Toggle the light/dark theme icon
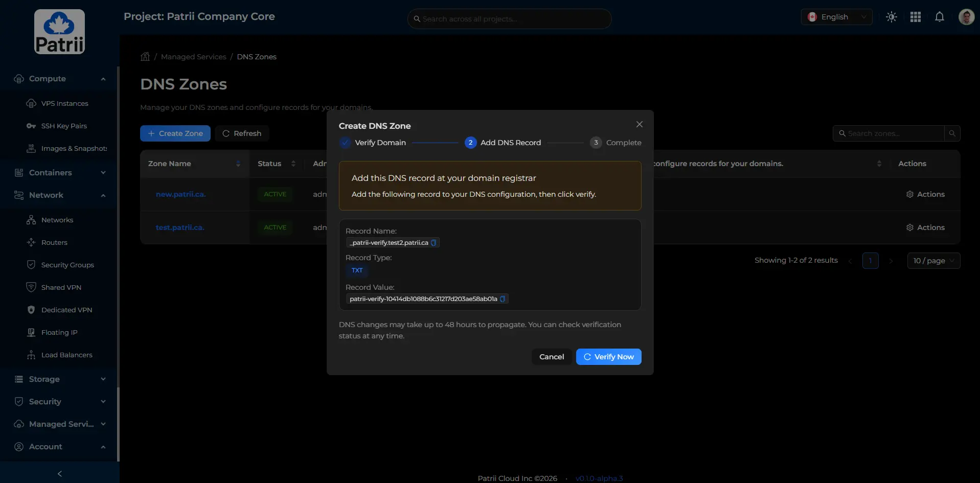The width and height of the screenshot is (980, 483). pos(892,17)
